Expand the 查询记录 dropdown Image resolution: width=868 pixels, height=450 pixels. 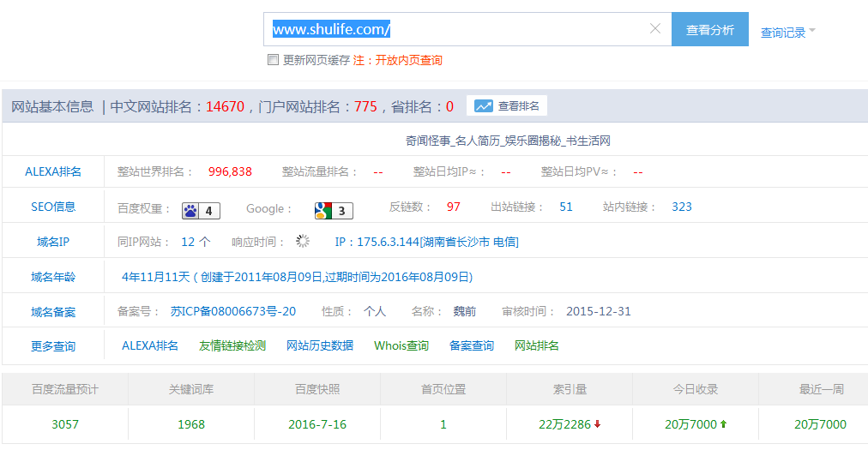(x=787, y=33)
